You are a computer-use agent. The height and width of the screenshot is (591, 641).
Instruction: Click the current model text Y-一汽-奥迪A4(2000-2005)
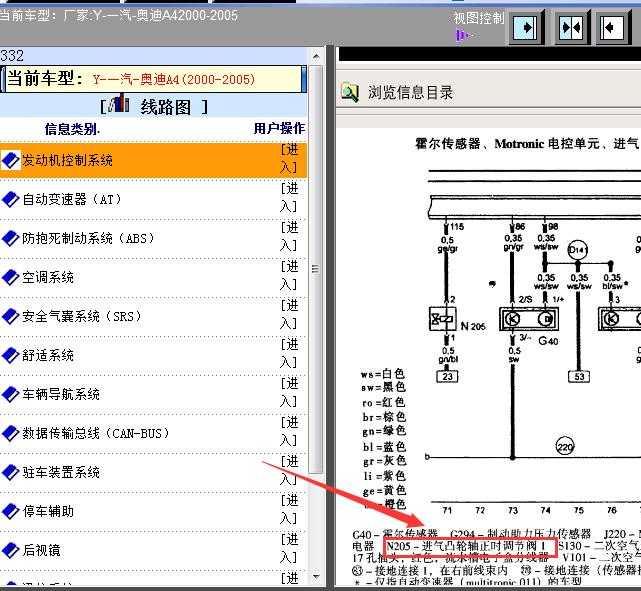tap(174, 79)
